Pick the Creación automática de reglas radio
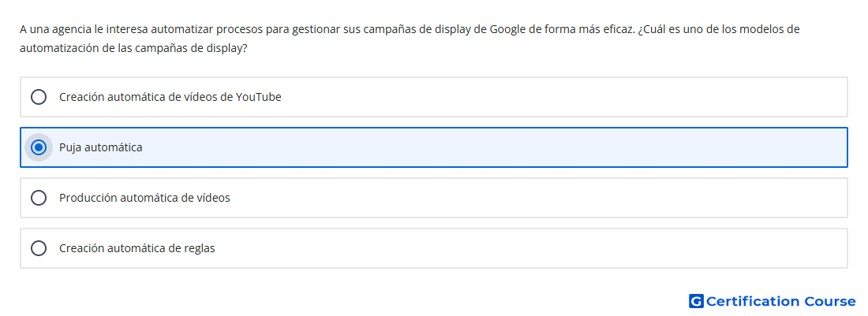 (x=39, y=248)
